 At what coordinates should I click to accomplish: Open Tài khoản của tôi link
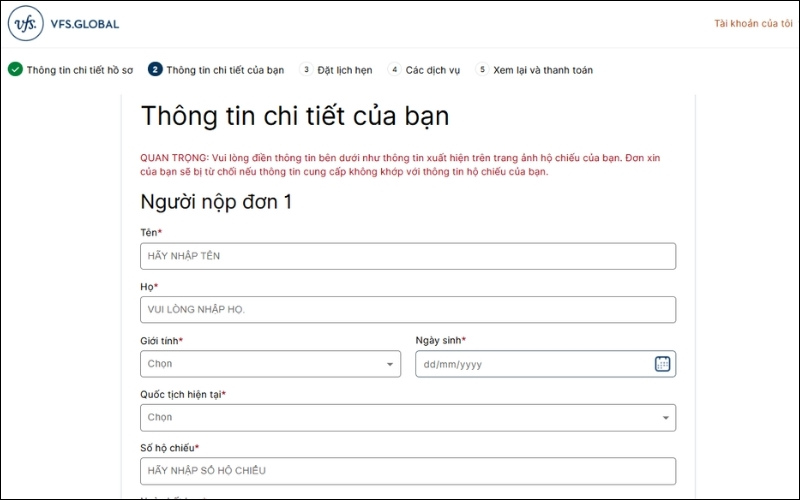[753, 23]
